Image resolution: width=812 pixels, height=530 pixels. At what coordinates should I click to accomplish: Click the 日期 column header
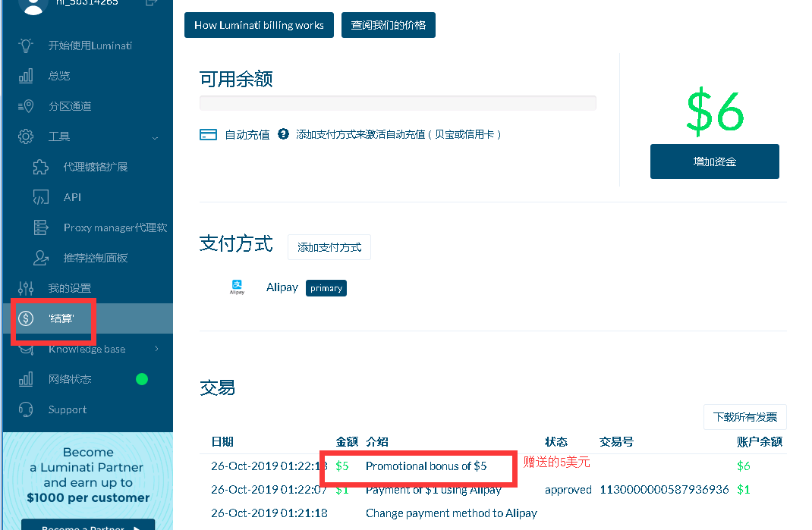coord(222,441)
